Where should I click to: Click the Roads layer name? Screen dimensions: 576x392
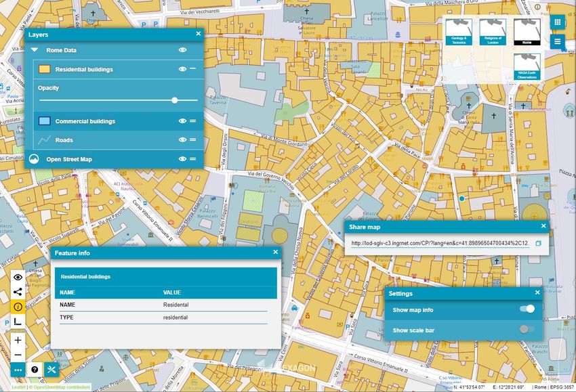click(x=64, y=140)
